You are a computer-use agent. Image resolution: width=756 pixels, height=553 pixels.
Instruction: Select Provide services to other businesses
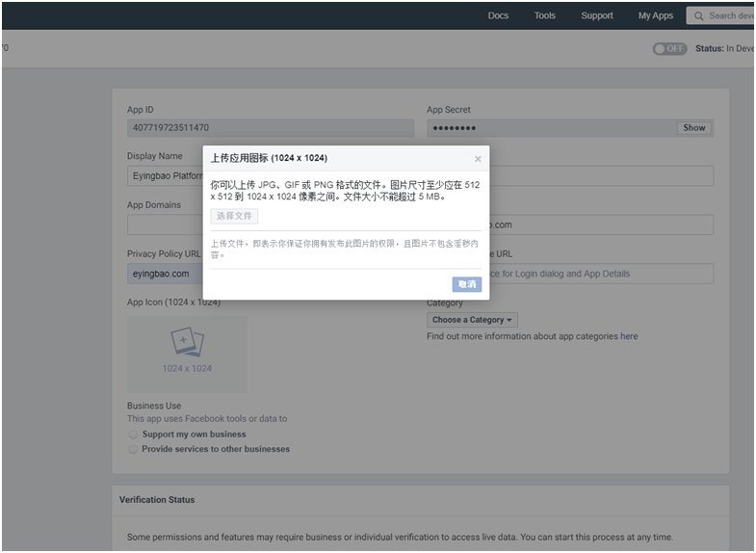(x=133, y=449)
